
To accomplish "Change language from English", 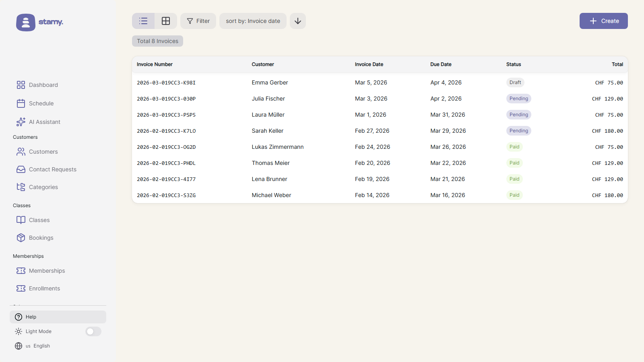I will (x=38, y=346).
